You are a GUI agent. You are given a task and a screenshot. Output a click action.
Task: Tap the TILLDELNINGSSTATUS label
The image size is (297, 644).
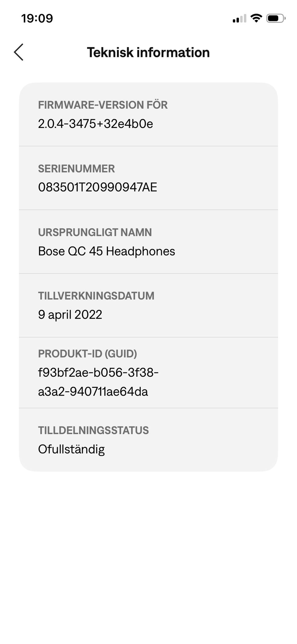(93, 431)
